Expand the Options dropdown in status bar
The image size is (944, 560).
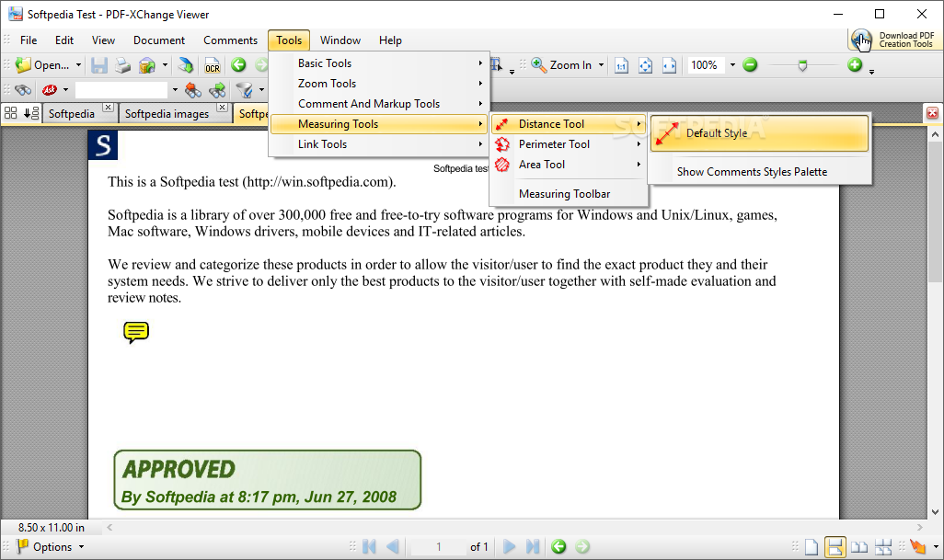point(81,547)
